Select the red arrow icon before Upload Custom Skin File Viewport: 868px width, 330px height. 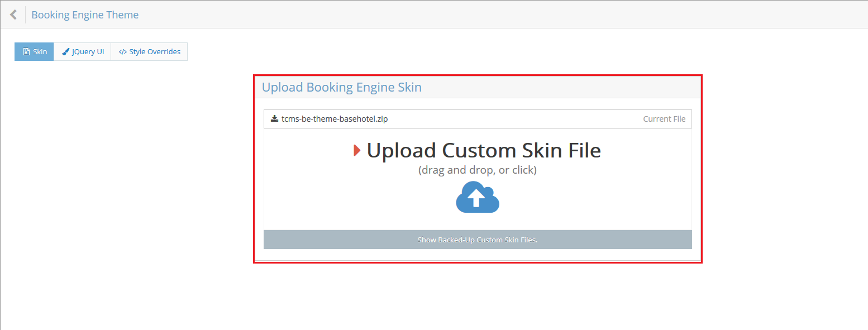(358, 150)
